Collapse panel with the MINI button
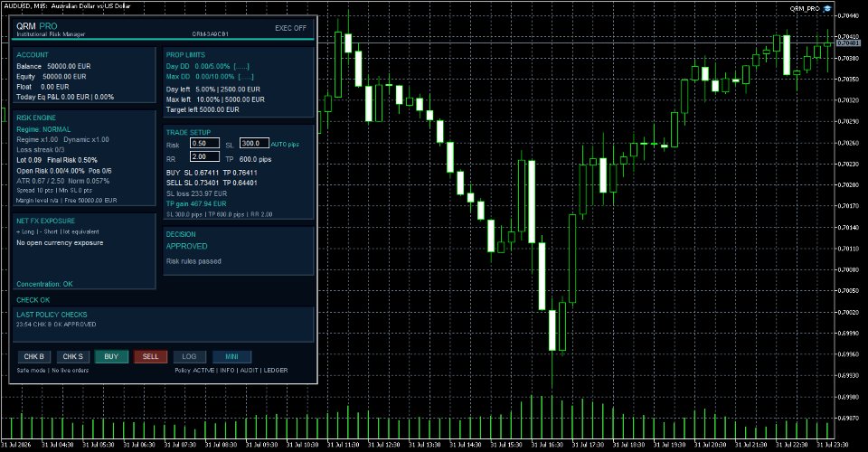 [231, 357]
